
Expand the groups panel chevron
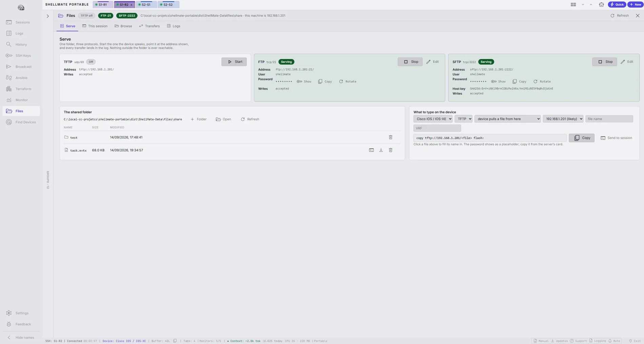click(48, 16)
